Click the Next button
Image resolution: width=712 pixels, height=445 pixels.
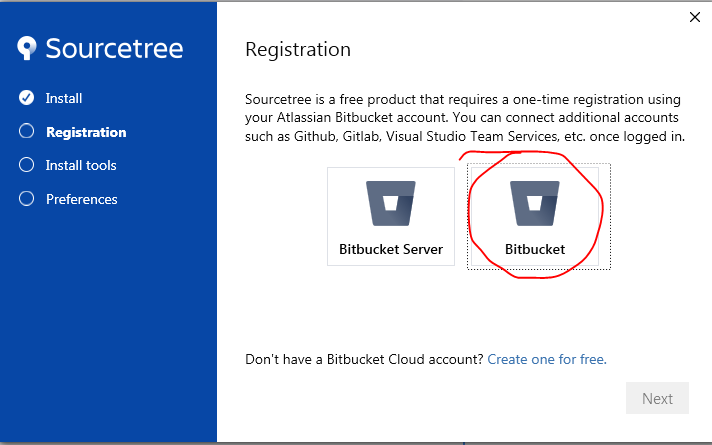coord(657,398)
